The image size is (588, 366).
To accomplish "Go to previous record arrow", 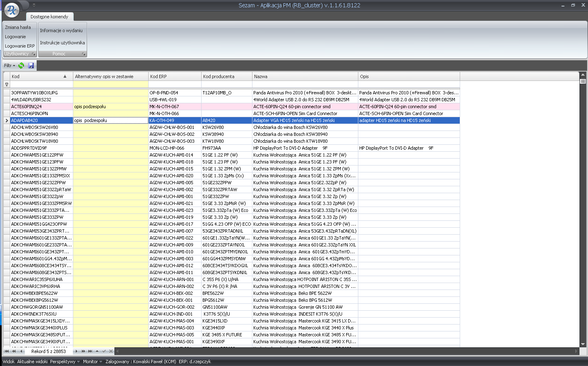I will 21,351.
